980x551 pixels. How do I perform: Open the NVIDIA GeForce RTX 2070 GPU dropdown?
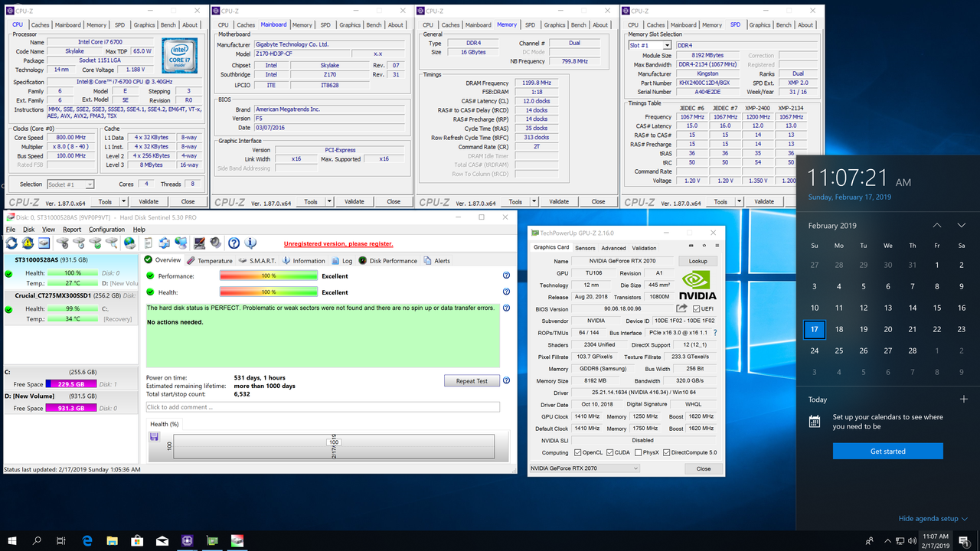pos(583,468)
